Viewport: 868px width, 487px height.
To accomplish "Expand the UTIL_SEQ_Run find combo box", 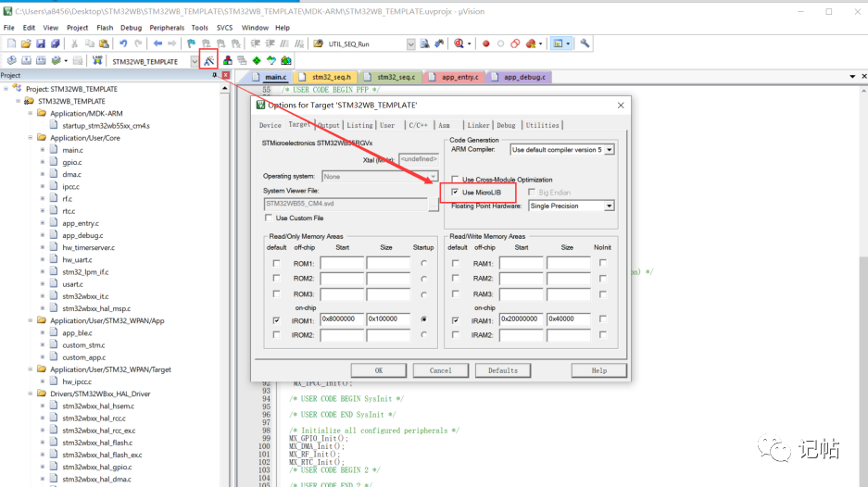I will 410,44.
